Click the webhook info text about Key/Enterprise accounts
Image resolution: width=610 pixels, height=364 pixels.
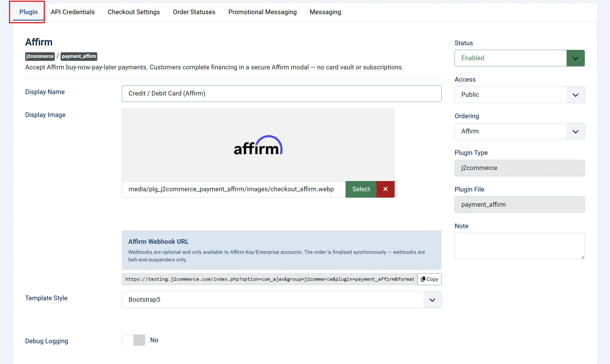click(277, 256)
